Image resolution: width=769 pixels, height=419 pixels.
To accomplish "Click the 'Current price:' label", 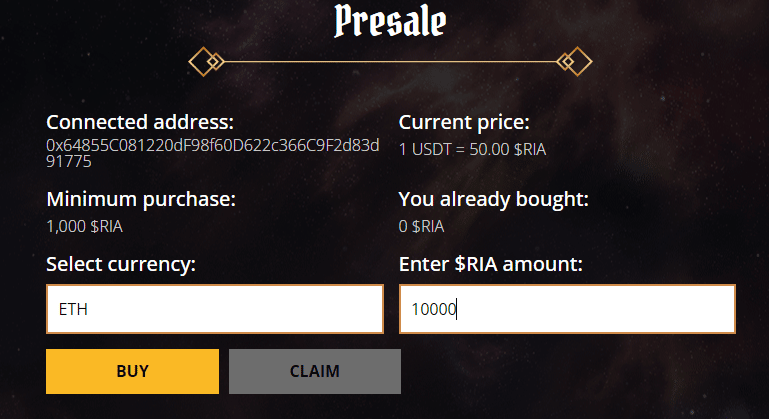I will [464, 122].
